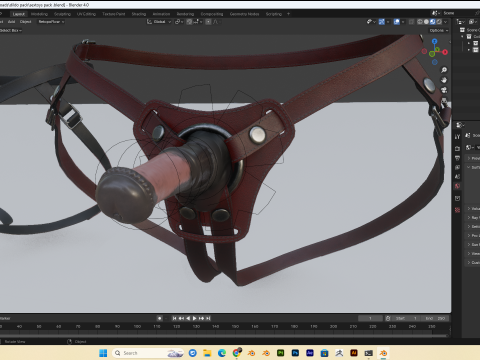Open the World properties tab
The width and height of the screenshot is (480, 360).
[457, 186]
